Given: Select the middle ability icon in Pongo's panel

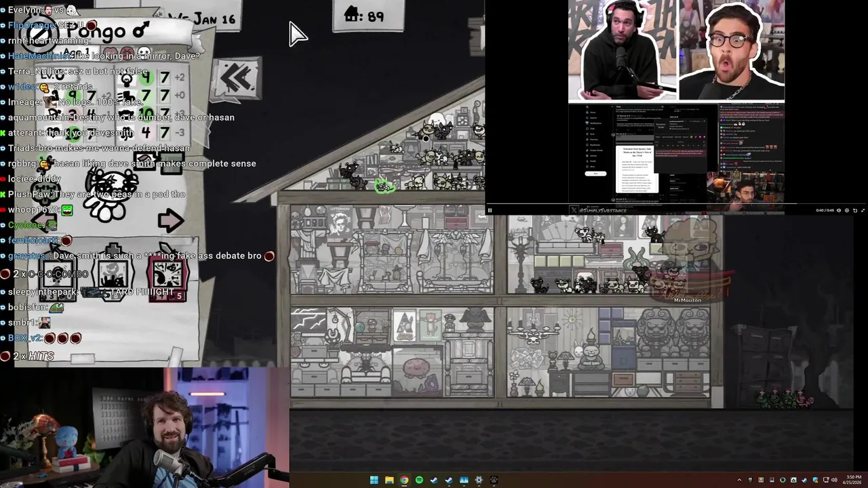Looking at the screenshot, I should coord(113,272).
